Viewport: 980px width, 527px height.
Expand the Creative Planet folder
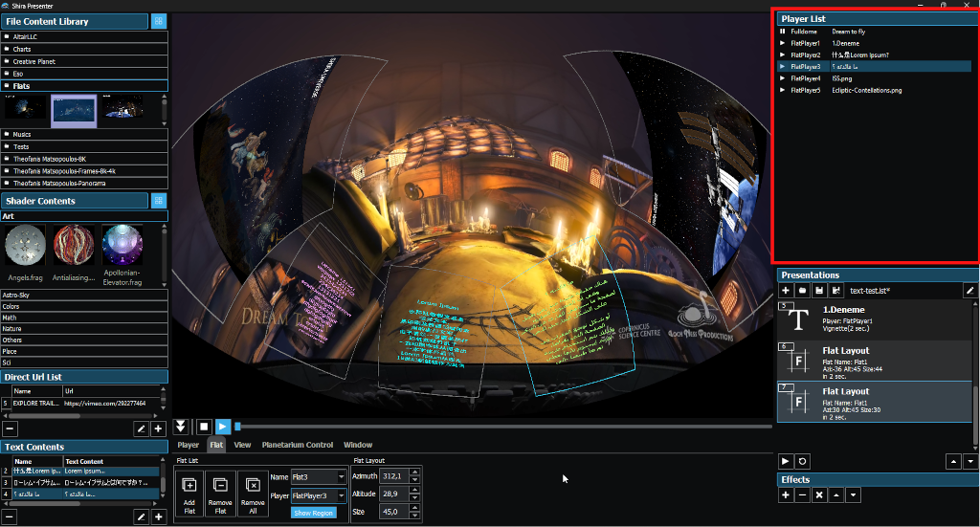pyautogui.click(x=84, y=61)
